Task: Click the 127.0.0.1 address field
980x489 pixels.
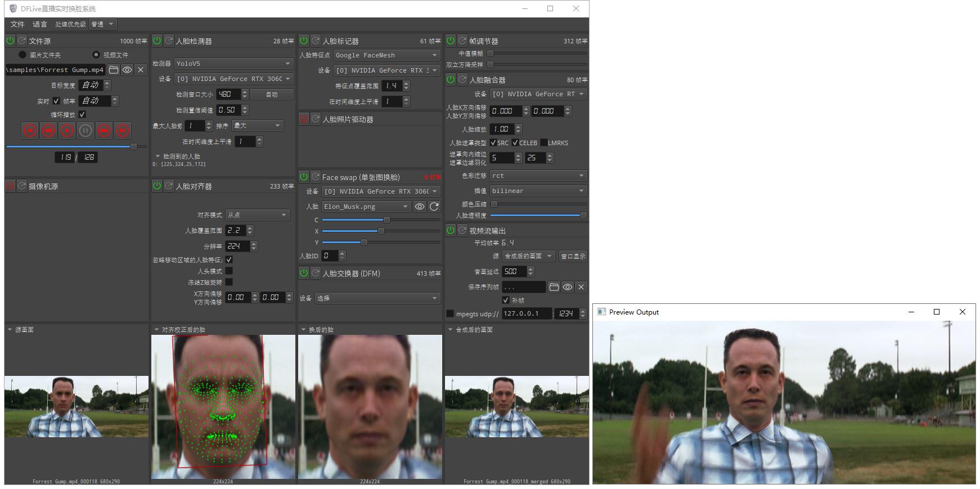Action: (x=526, y=313)
